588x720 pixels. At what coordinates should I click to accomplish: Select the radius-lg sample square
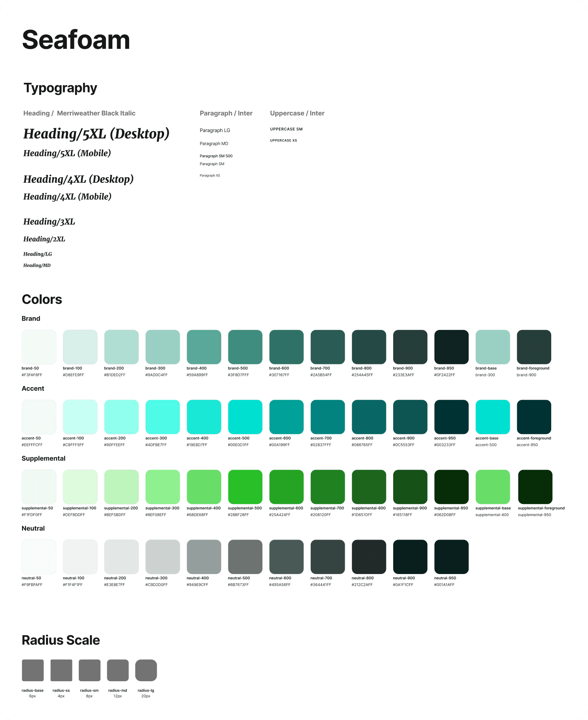point(146,670)
